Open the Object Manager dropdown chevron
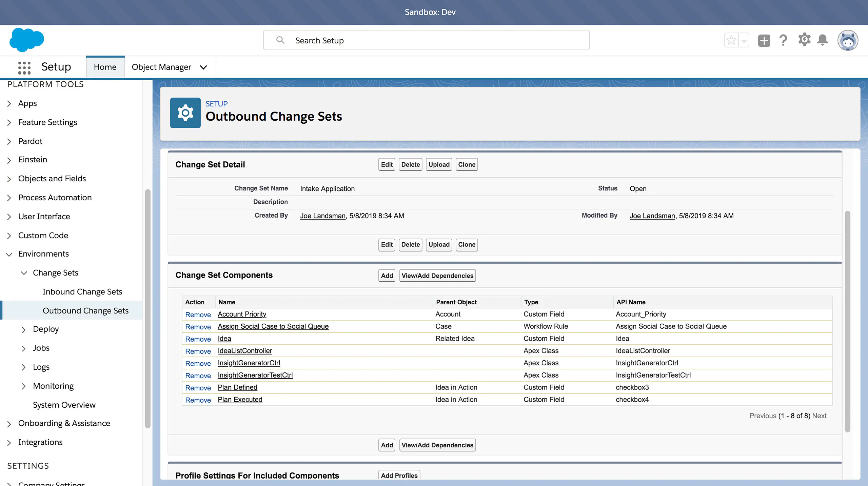Image resolution: width=868 pixels, height=486 pixels. 203,67
